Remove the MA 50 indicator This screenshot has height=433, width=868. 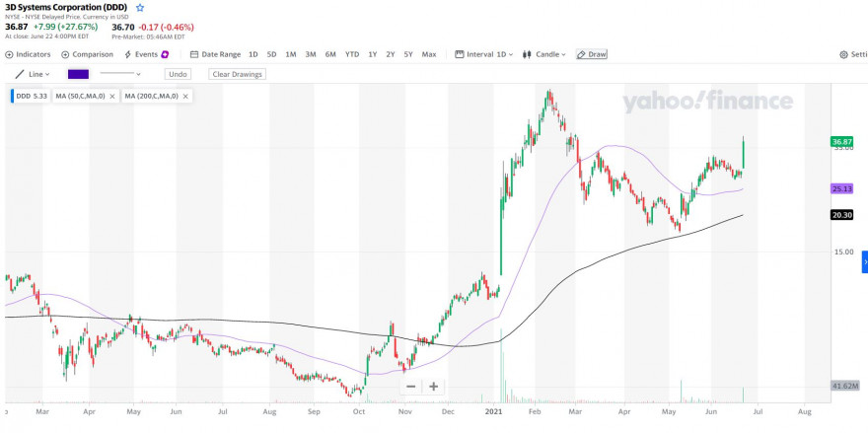(112, 97)
